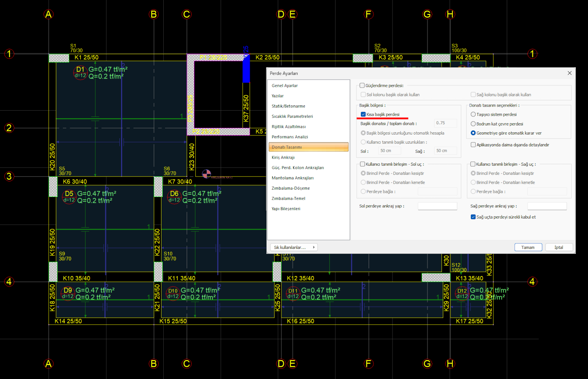The width and height of the screenshot is (588, 379).
Task: Confirm with the Tamam button
Action: [528, 247]
